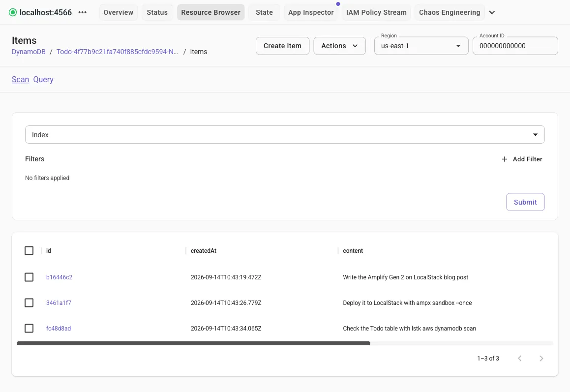Open the IAM Policy Stream tab

click(376, 12)
